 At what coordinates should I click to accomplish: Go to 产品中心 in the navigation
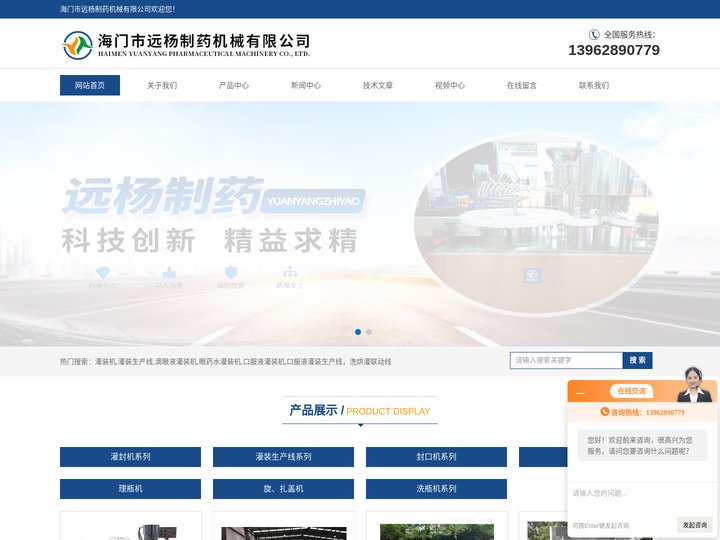pyautogui.click(x=234, y=85)
